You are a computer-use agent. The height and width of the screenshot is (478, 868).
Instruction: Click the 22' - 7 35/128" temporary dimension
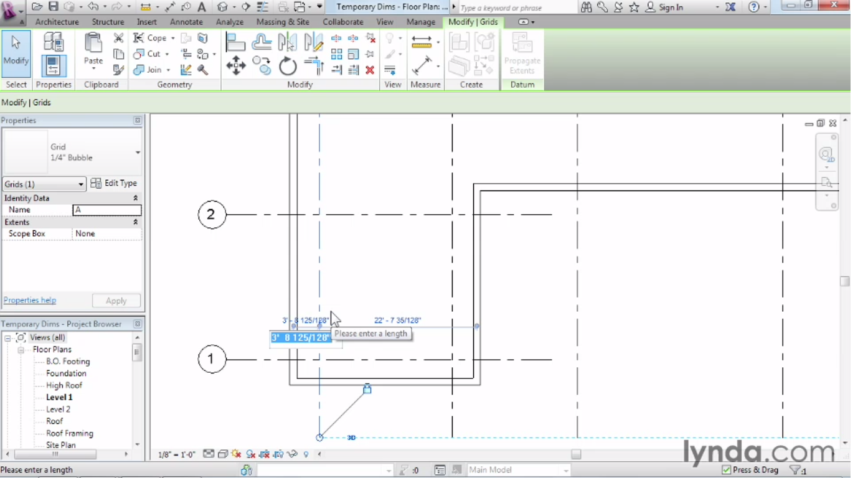(x=398, y=321)
